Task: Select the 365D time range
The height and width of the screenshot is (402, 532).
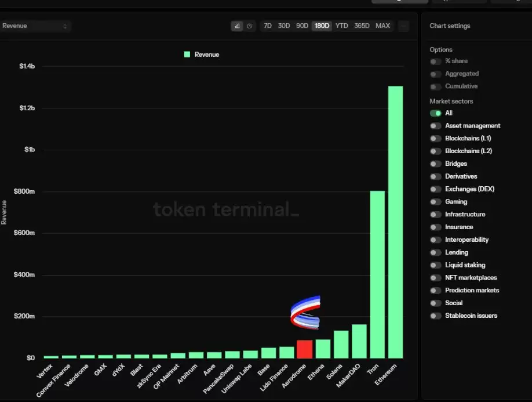Action: (x=362, y=26)
